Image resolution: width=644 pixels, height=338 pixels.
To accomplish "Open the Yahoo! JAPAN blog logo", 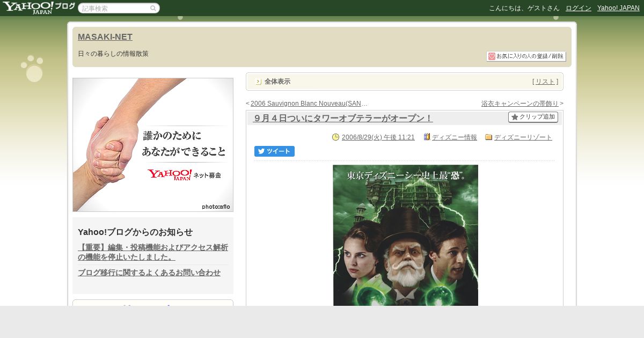I will (39, 8).
